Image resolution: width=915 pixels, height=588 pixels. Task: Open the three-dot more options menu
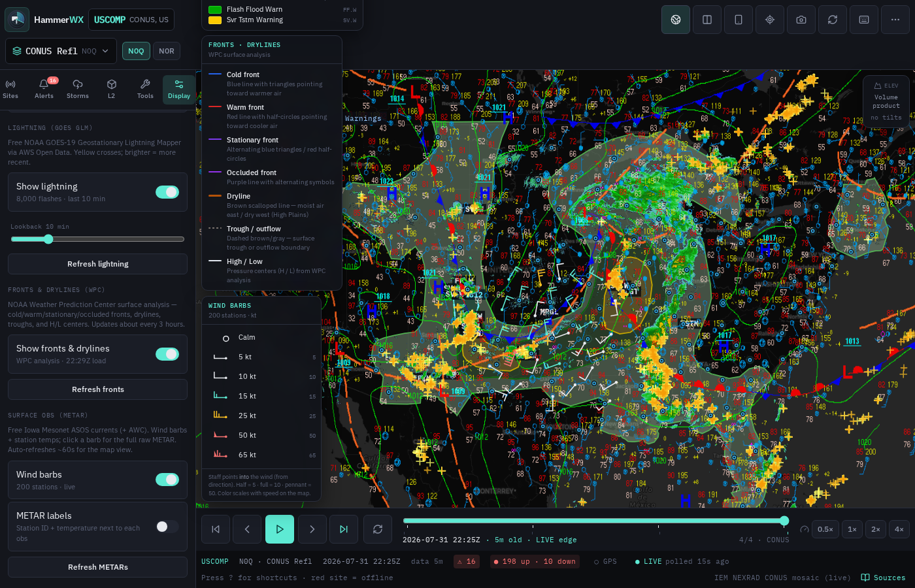tap(895, 20)
